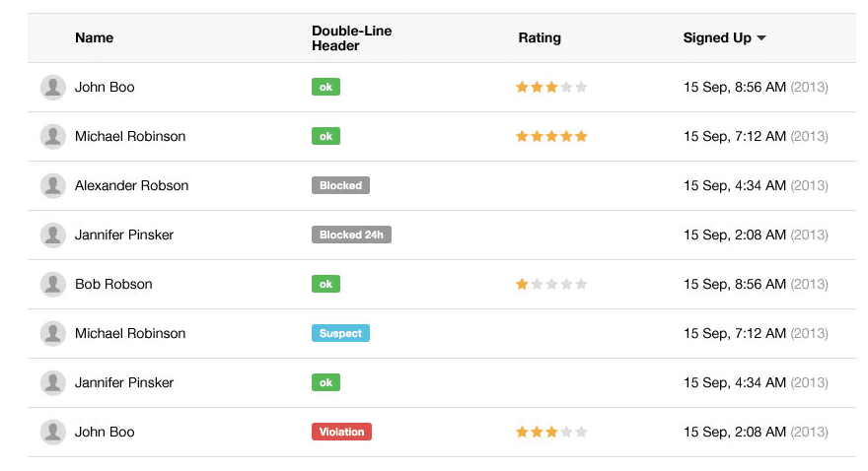Click the red Violation status badge
This screenshot has height=471, width=868.
[x=341, y=432]
